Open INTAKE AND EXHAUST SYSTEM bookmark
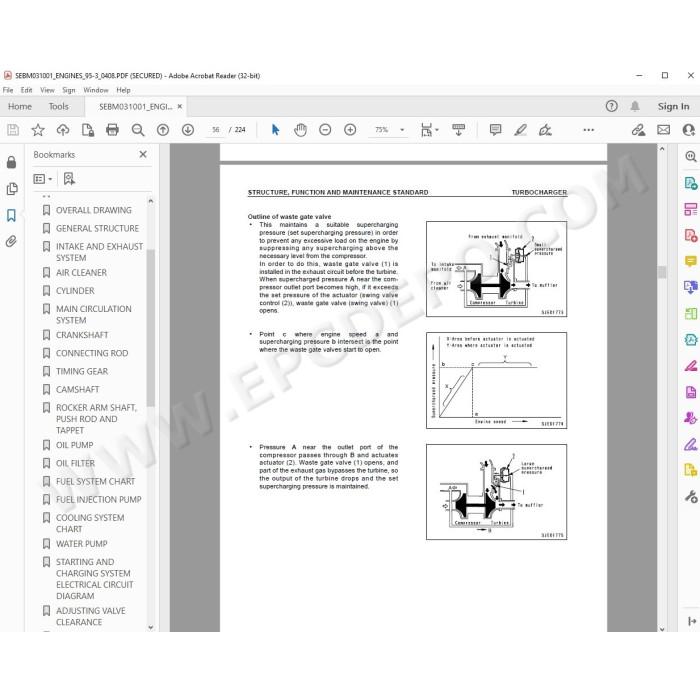 point(99,252)
